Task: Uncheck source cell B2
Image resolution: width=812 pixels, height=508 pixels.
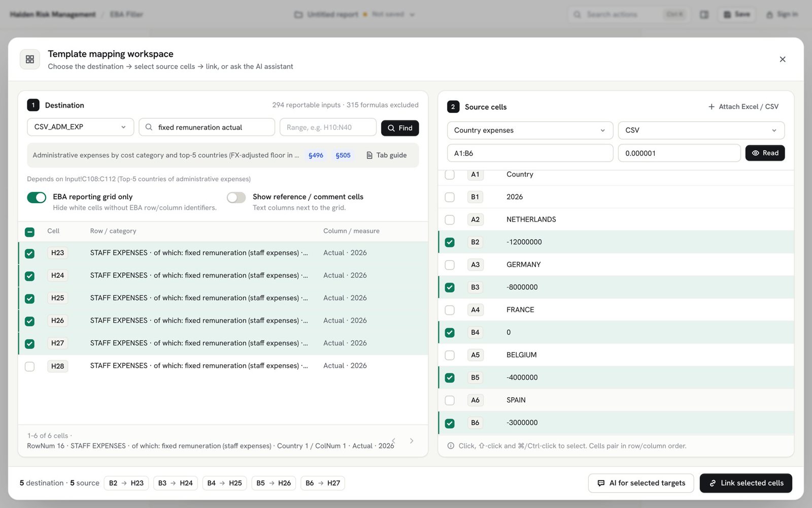Action: click(450, 242)
